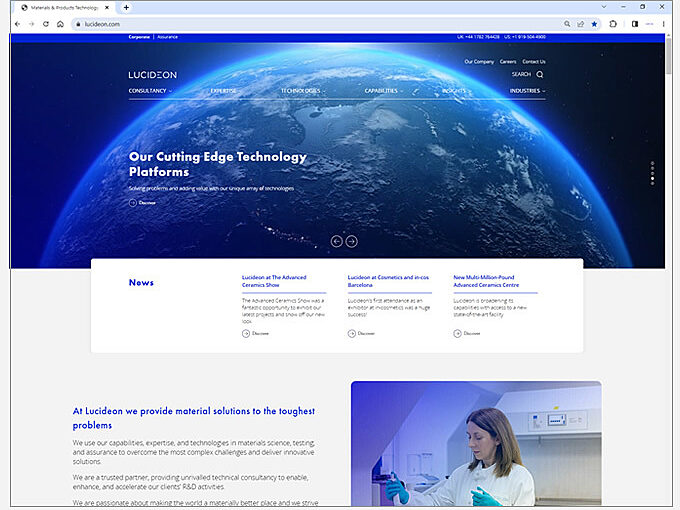Image resolution: width=680 pixels, height=510 pixels.
Task: Click Discover under Advanced Ceramics Show news
Action: 255,333
